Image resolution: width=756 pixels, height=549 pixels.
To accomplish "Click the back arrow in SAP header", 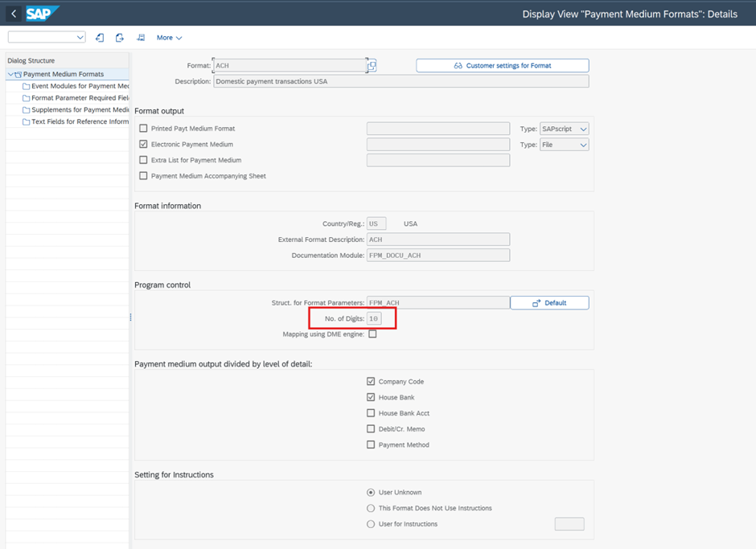I will pyautogui.click(x=14, y=14).
